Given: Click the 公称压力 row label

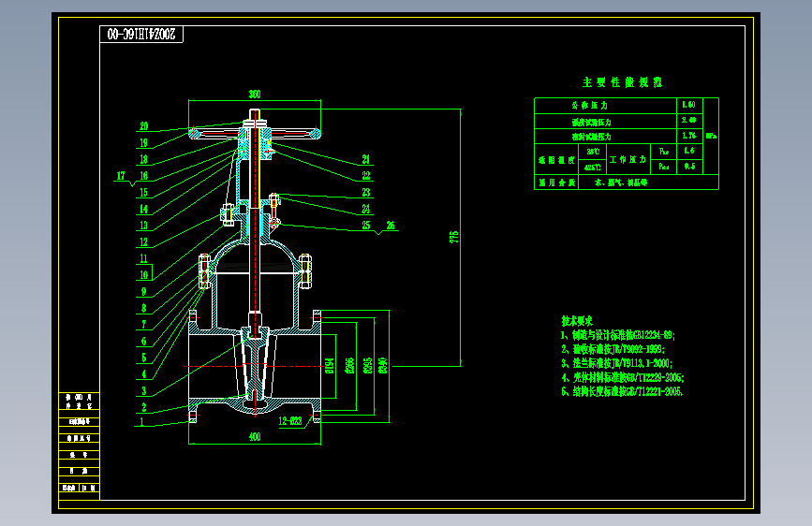Looking at the screenshot, I should point(590,106).
